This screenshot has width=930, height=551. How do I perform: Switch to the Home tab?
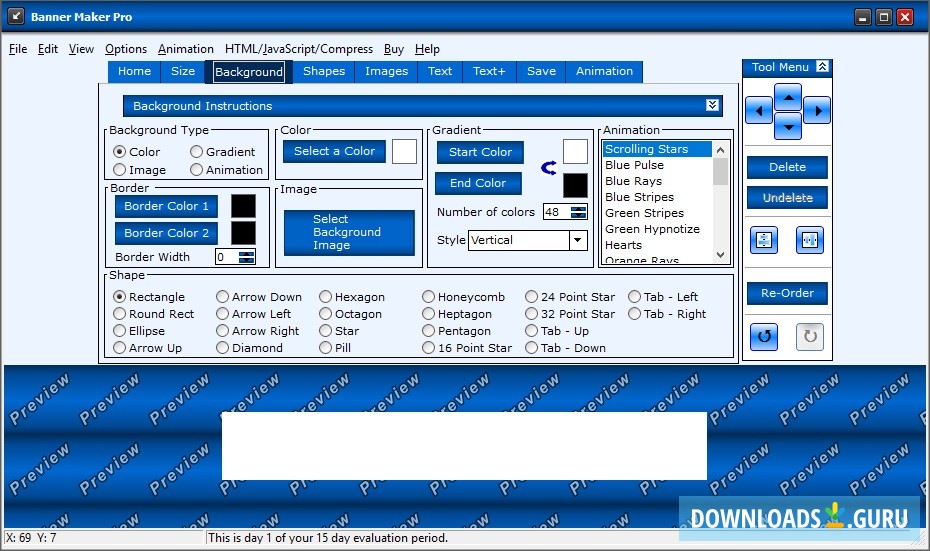click(134, 71)
